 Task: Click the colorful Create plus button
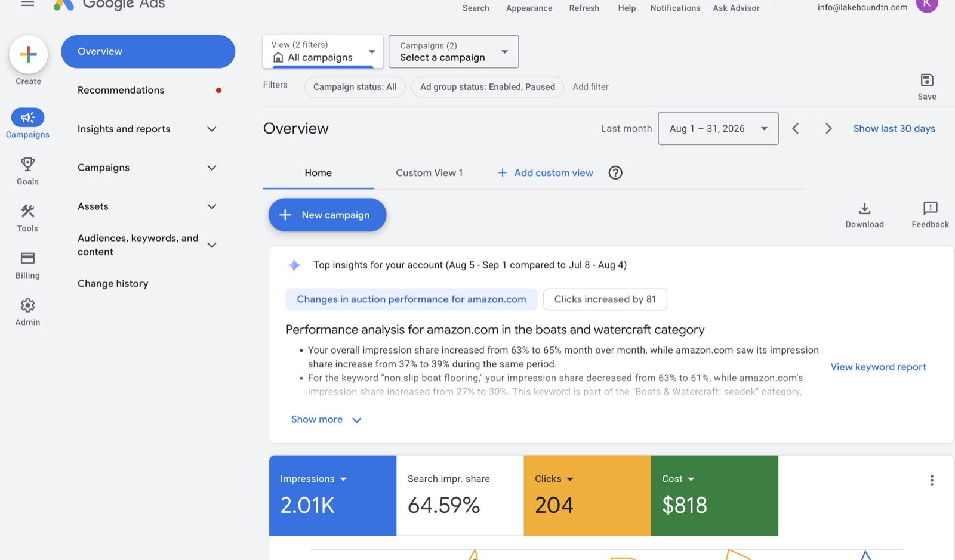click(x=28, y=54)
